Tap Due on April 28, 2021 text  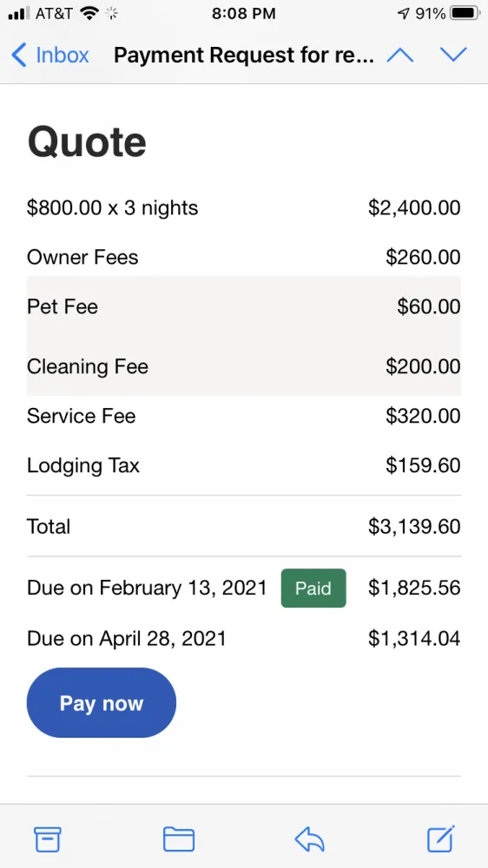click(x=127, y=639)
